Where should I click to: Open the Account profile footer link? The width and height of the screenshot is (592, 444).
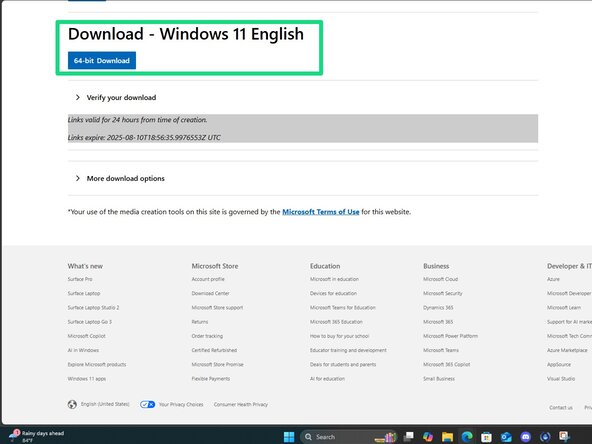point(208,279)
